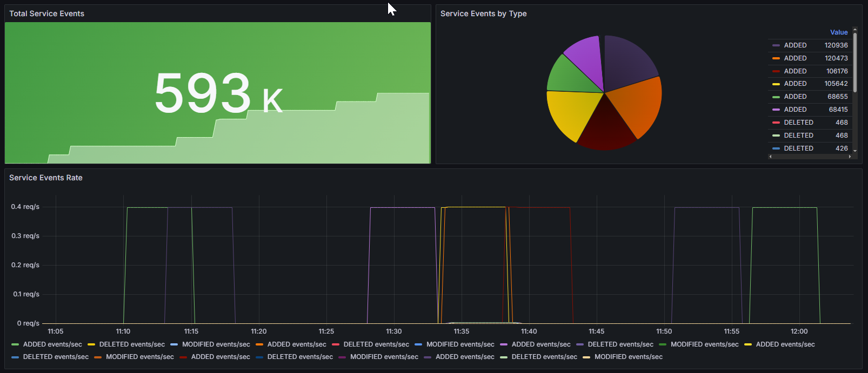
Task: Open the Service Events Rate panel title menu
Action: 46,178
